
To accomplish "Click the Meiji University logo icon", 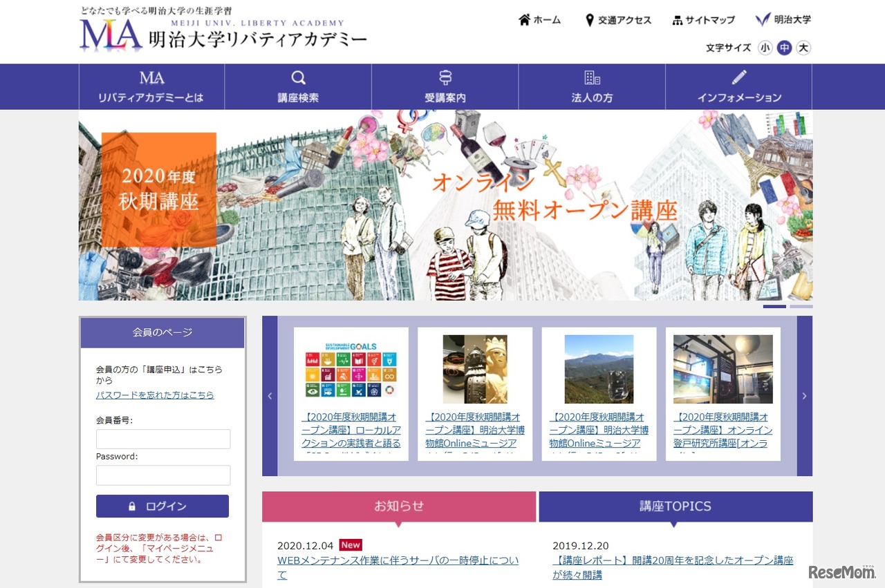I will point(763,19).
